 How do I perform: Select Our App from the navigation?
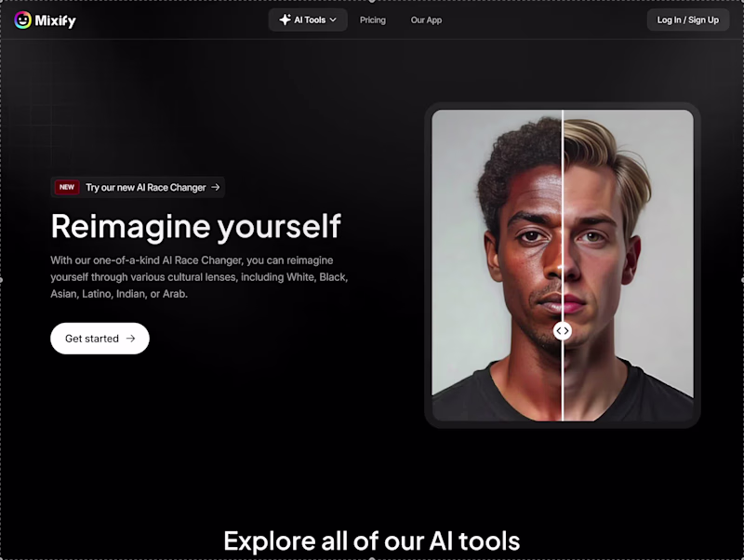click(426, 20)
